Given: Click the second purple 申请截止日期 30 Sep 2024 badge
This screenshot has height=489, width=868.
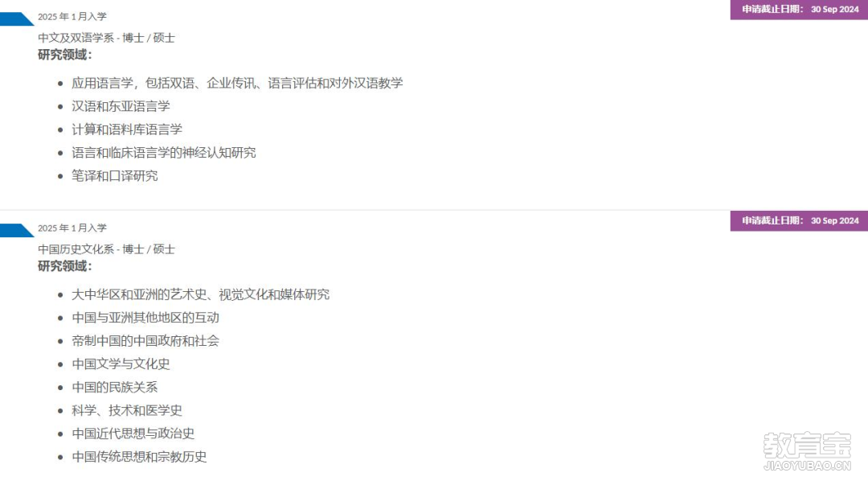Looking at the screenshot, I should coord(799,220).
